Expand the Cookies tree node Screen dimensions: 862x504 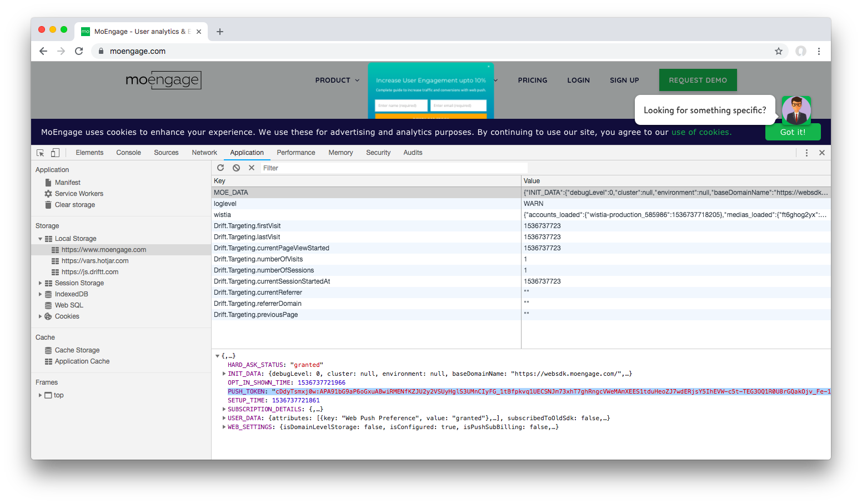pyautogui.click(x=40, y=316)
